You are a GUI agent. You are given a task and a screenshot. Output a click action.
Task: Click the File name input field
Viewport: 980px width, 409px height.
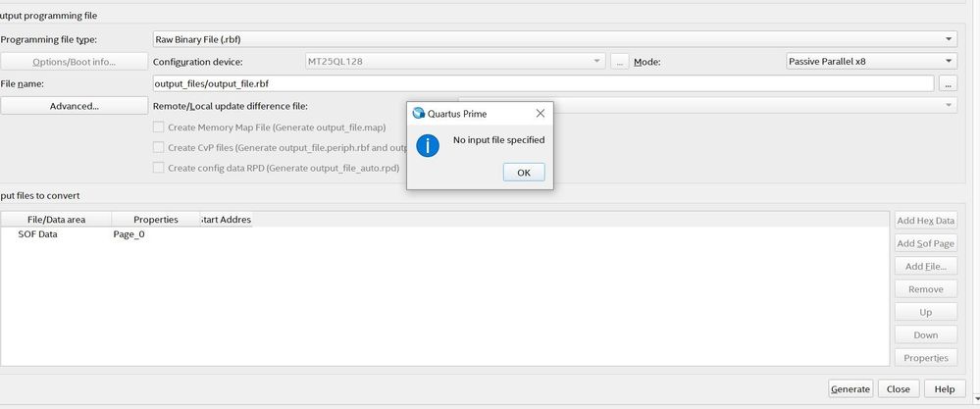pyautogui.click(x=543, y=83)
